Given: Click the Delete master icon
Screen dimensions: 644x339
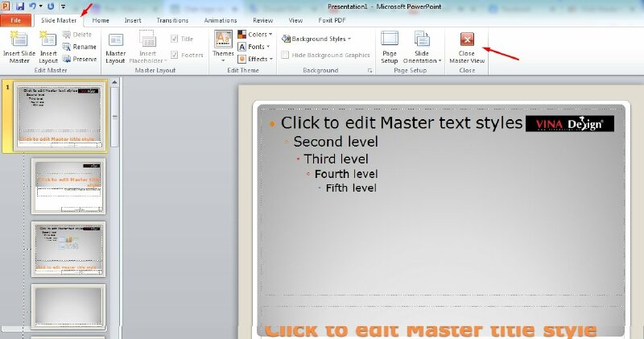Looking at the screenshot, I should coord(76,35).
